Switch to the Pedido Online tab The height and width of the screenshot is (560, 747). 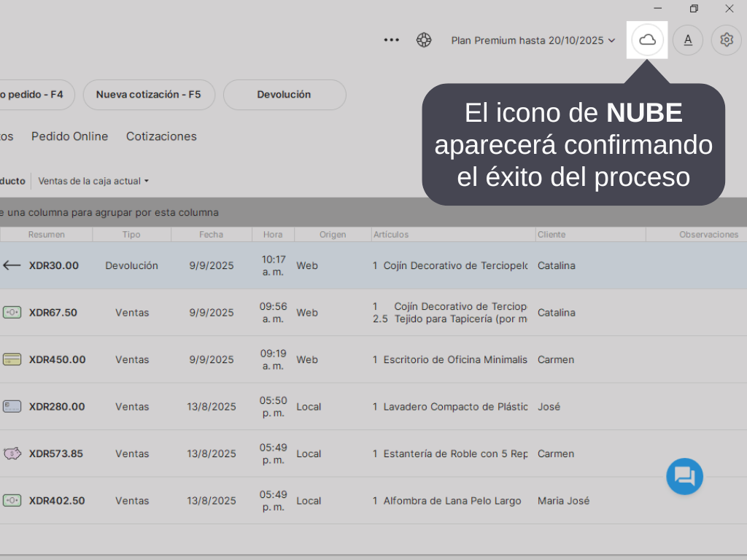(69, 136)
